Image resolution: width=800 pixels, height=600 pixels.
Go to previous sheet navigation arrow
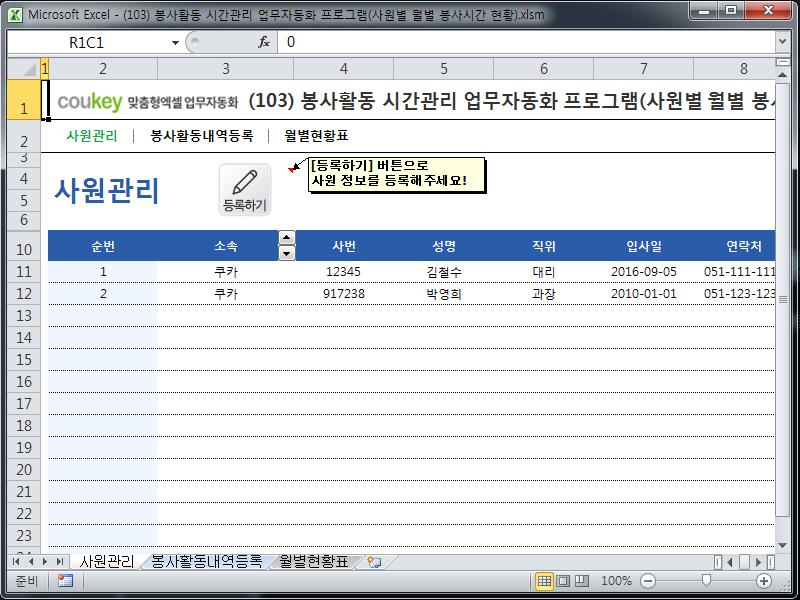(x=31, y=562)
